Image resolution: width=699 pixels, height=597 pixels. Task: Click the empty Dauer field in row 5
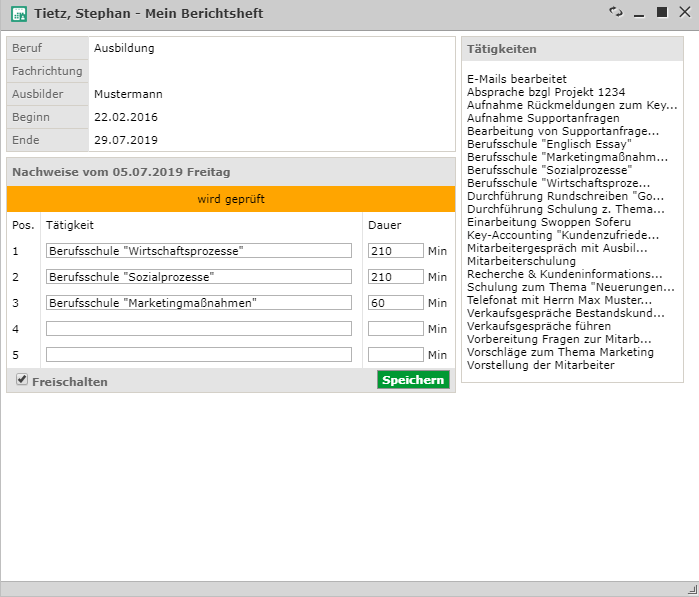[x=396, y=354]
